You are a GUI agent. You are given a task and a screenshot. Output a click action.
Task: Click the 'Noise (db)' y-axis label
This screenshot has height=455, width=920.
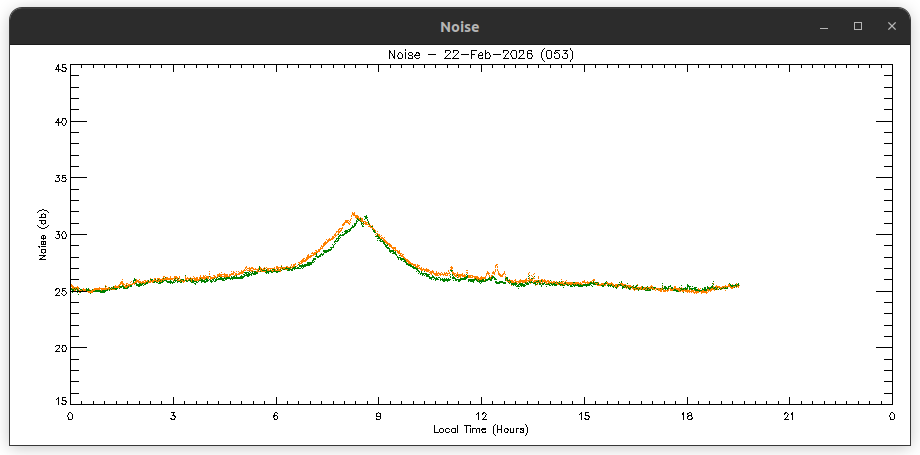coord(44,235)
